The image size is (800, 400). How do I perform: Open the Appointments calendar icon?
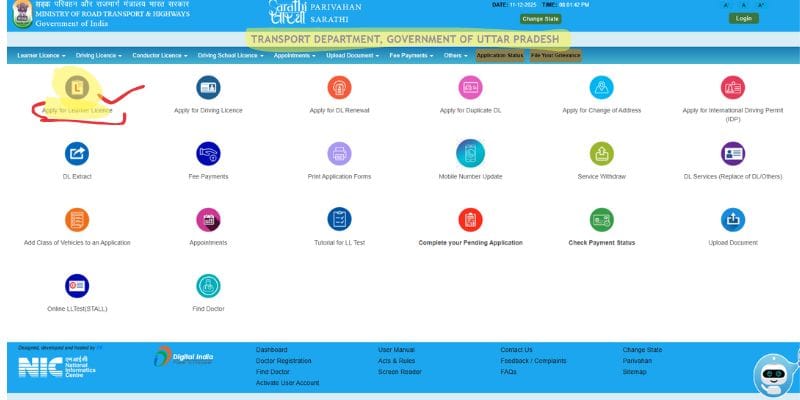pos(208,220)
